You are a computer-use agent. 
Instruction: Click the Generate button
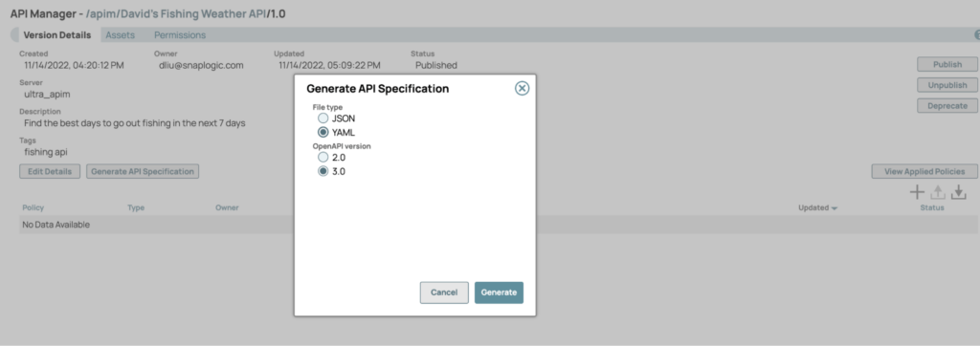pyautogui.click(x=499, y=292)
